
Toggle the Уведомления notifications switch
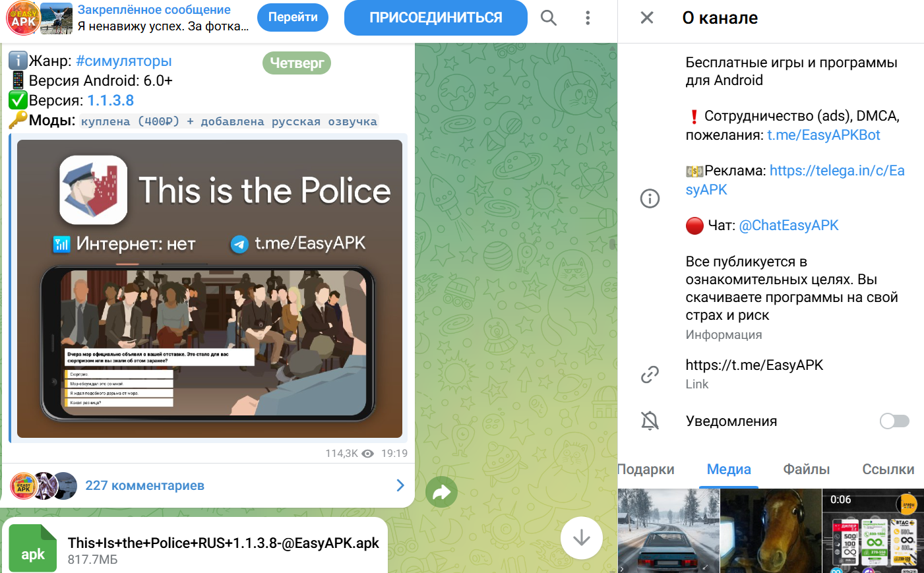[894, 421]
